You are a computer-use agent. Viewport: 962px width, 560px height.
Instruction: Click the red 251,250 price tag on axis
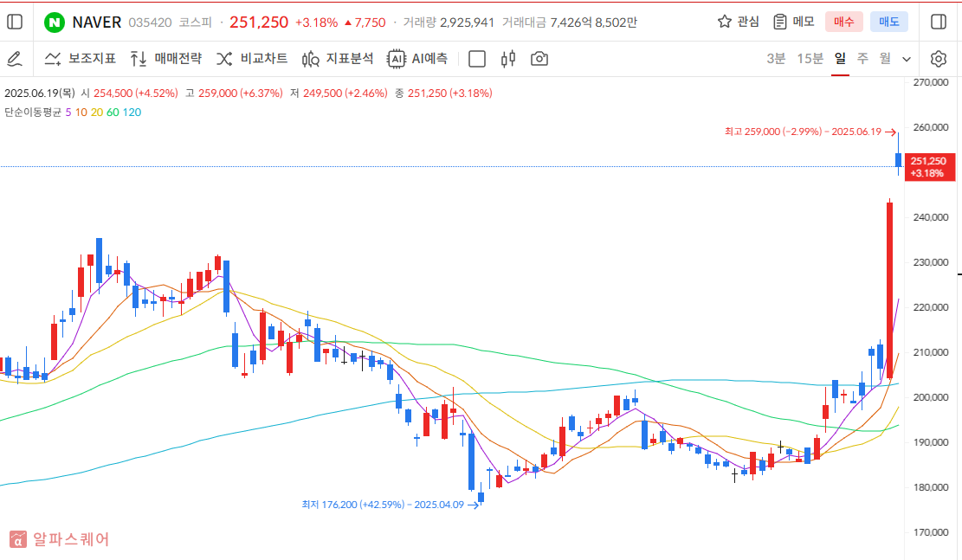pyautogui.click(x=930, y=167)
